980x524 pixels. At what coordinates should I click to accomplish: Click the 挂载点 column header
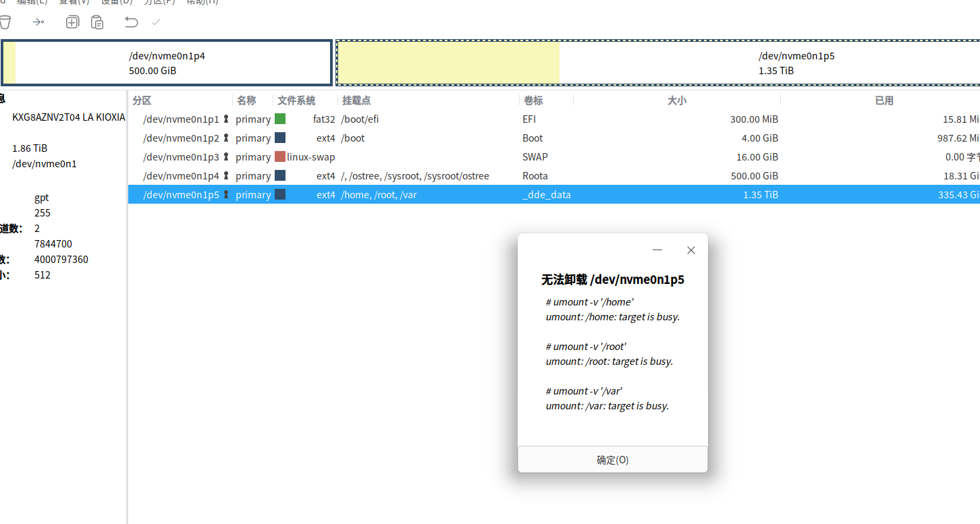point(356,100)
